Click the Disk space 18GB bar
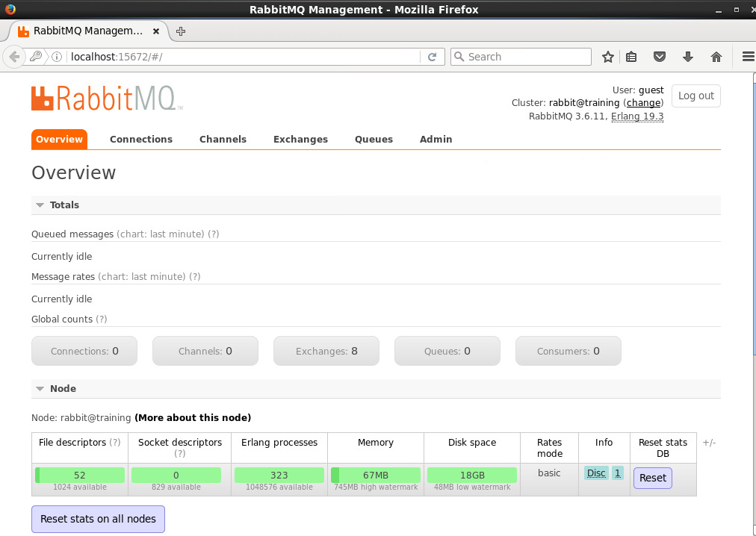This screenshot has width=756, height=536. point(472,476)
